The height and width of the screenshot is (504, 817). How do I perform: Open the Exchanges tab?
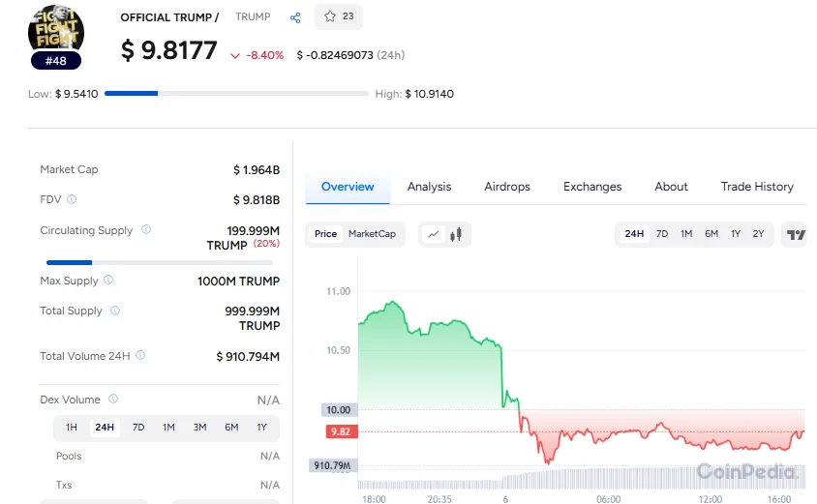(592, 187)
